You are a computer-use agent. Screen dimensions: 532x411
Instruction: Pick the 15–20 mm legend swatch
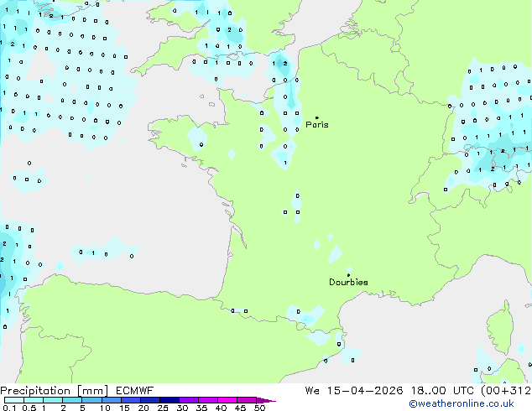tap(131, 400)
